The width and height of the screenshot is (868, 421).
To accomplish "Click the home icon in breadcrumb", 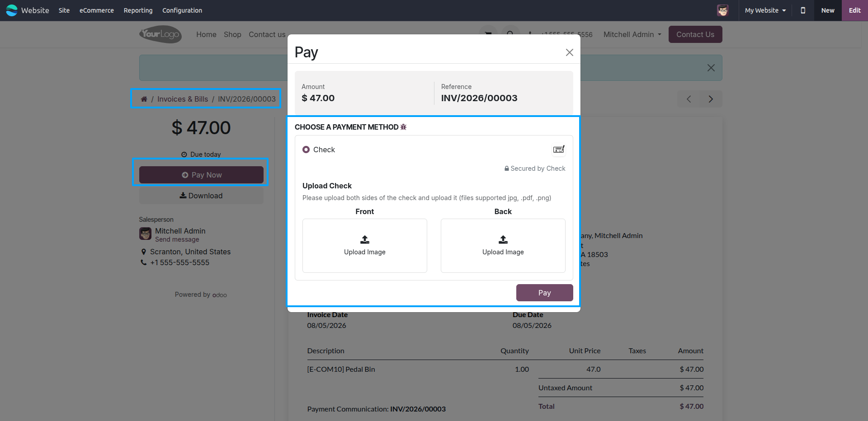I will [x=144, y=99].
